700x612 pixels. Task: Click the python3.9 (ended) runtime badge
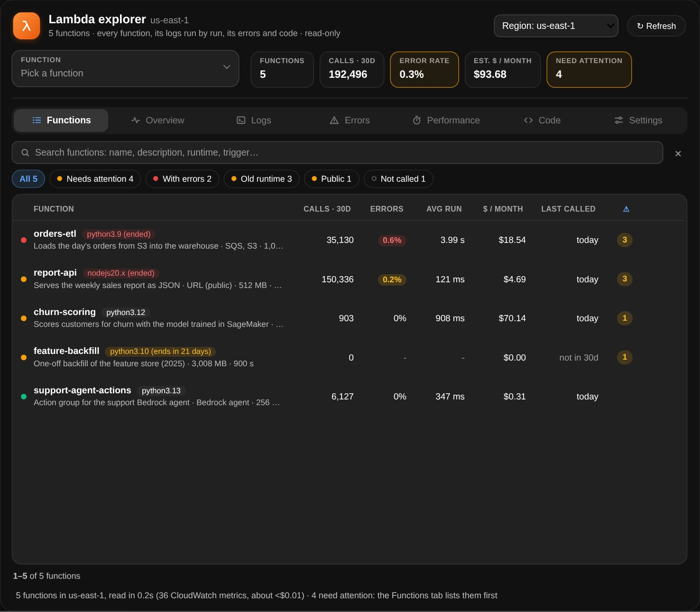tap(119, 234)
